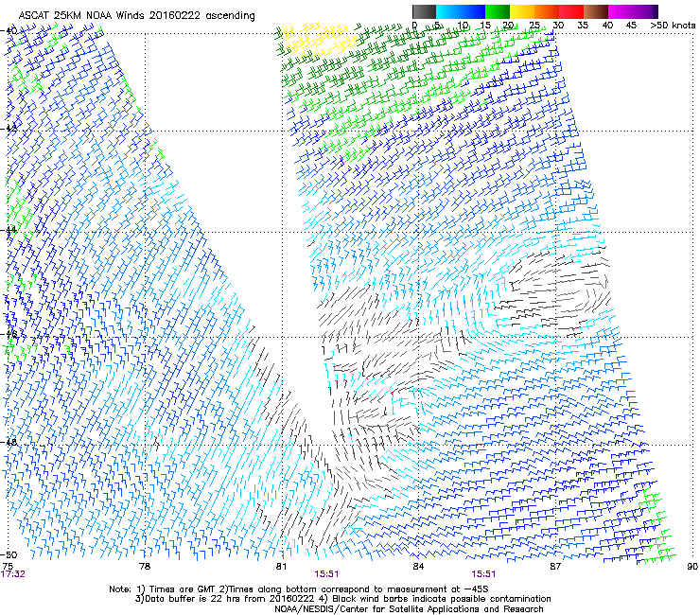The width and height of the screenshot is (700, 615).
Task: Click the '-48' latitude axis label
Action: (x=9, y=442)
